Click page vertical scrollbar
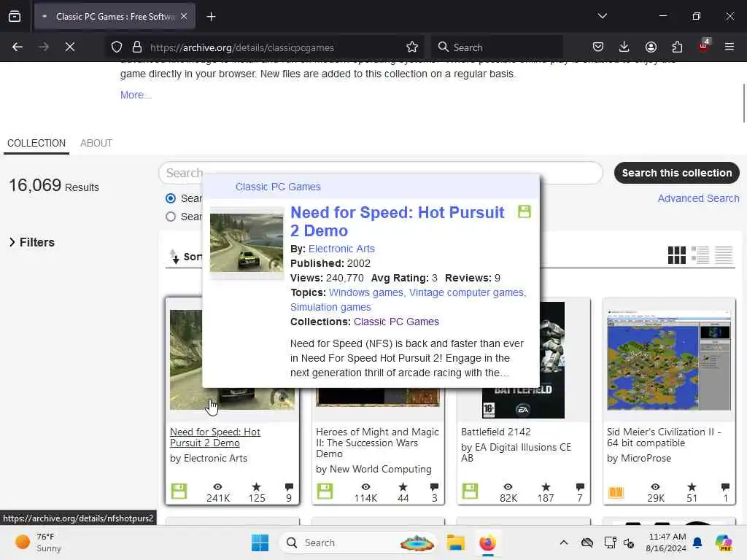The width and height of the screenshot is (747, 560). (x=743, y=103)
